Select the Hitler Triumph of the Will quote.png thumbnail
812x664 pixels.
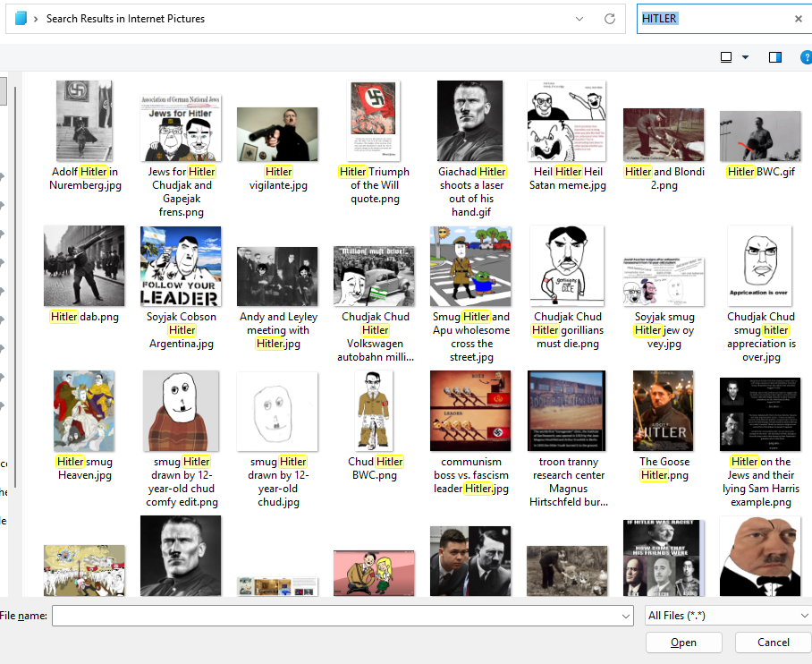[374, 121]
